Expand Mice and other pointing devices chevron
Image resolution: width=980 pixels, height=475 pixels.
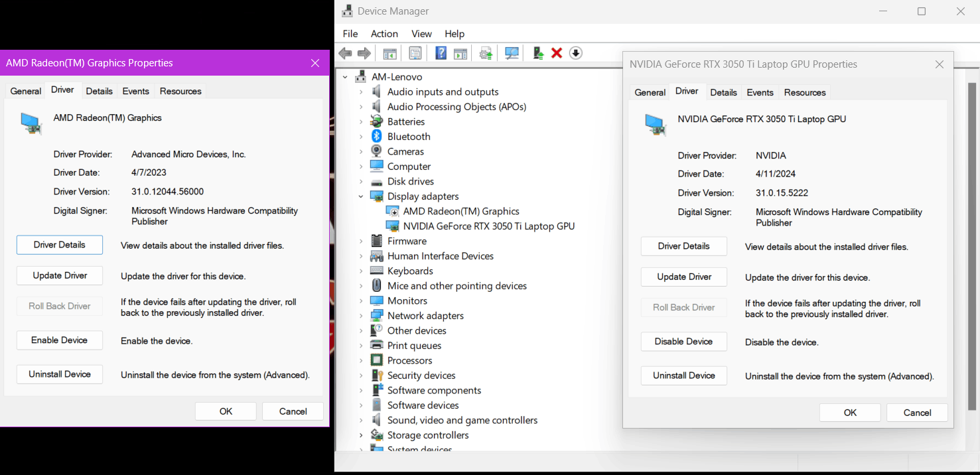[361, 286]
